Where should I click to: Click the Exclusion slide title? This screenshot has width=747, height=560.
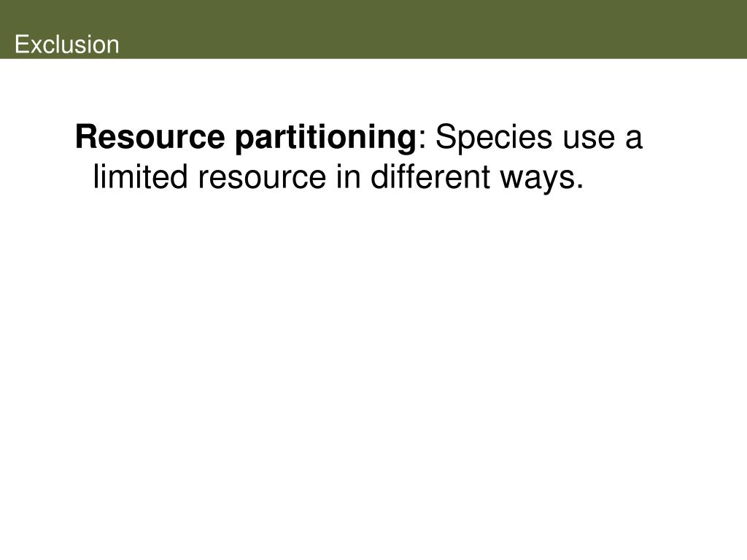coord(66,44)
